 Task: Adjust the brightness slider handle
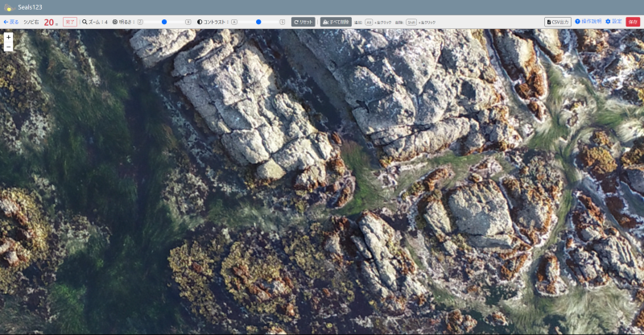pos(164,23)
